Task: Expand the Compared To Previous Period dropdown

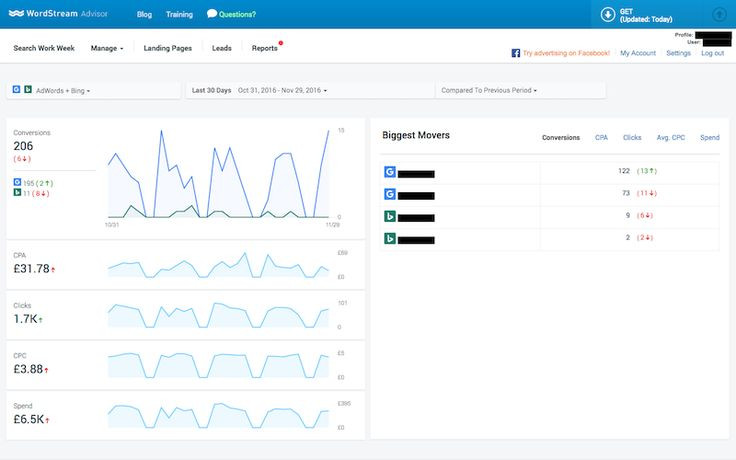Action: point(489,91)
